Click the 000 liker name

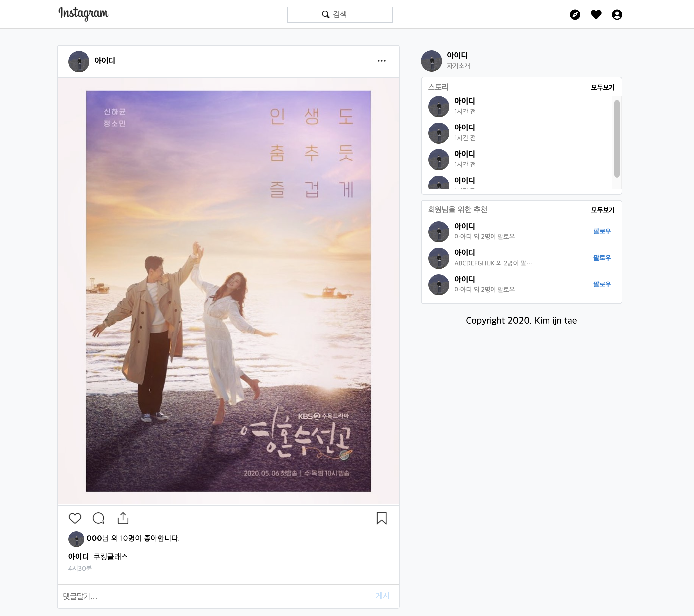[x=94, y=538]
